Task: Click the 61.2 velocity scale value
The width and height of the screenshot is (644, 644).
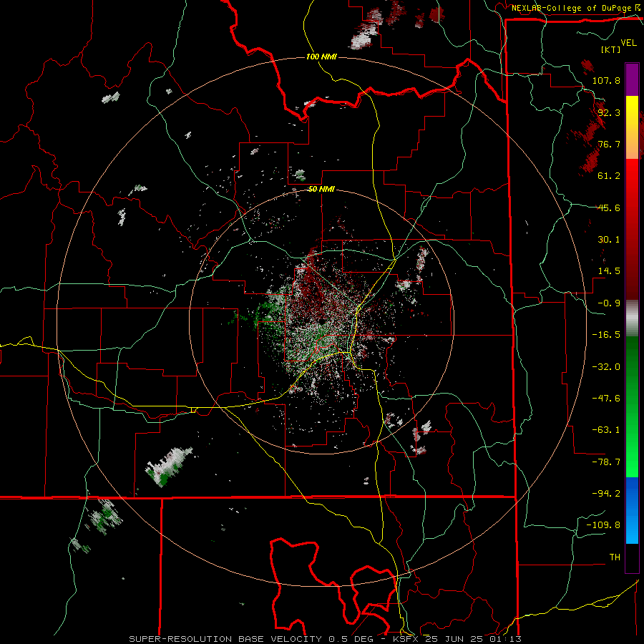Action: point(609,176)
